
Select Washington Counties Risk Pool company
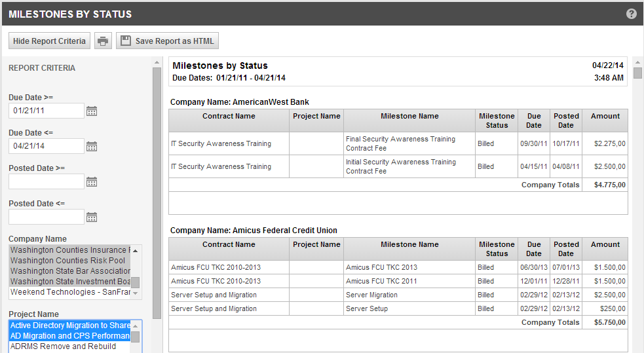(70, 261)
